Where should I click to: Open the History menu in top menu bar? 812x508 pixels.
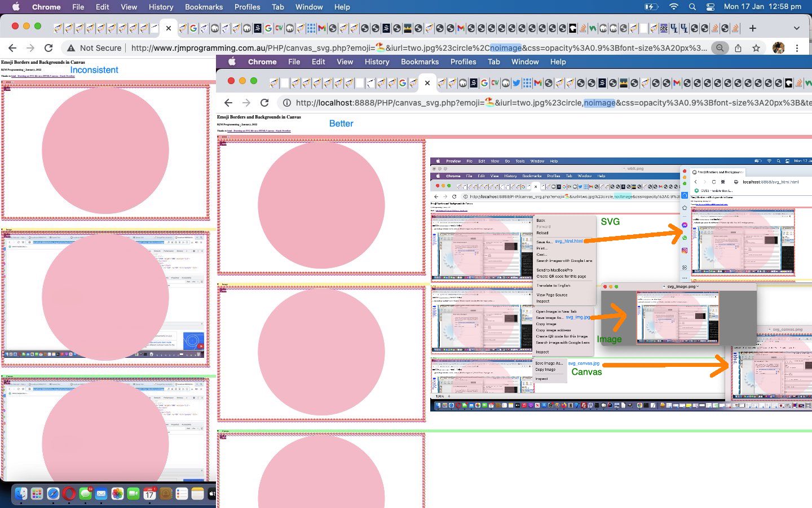click(x=161, y=7)
